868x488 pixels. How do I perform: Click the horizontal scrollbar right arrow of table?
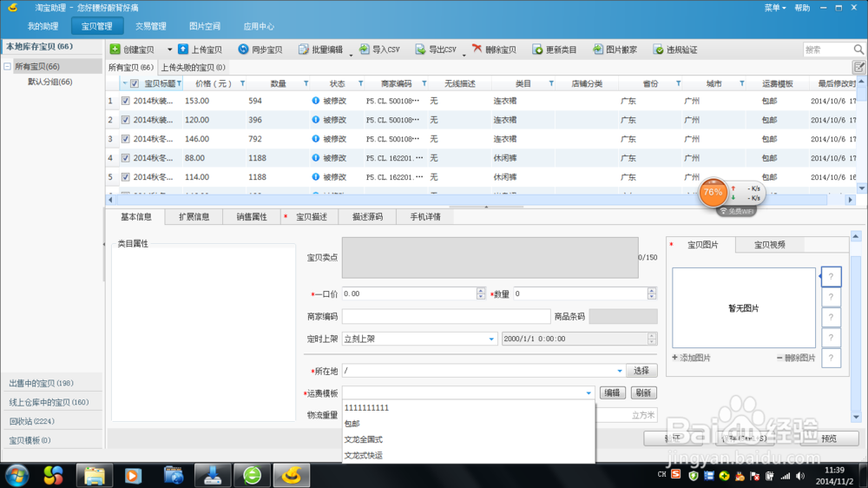tap(851, 200)
